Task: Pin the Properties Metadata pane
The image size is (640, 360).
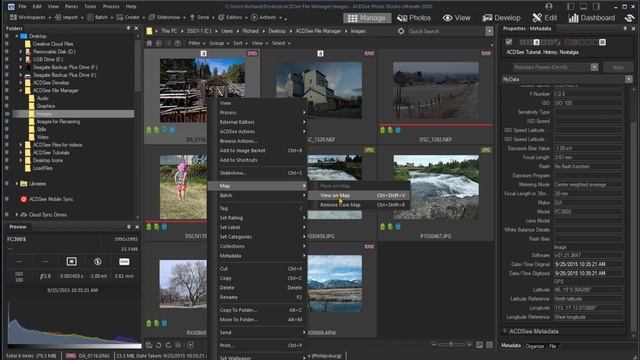Action: [625, 28]
